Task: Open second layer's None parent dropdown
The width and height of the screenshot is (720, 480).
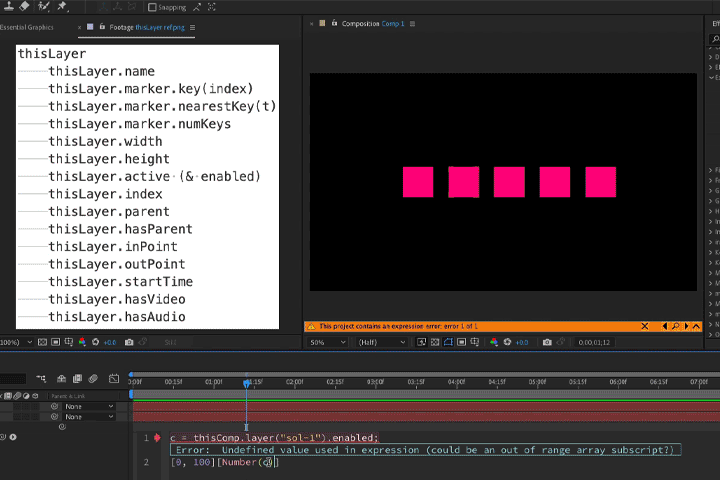Action: coord(88,417)
